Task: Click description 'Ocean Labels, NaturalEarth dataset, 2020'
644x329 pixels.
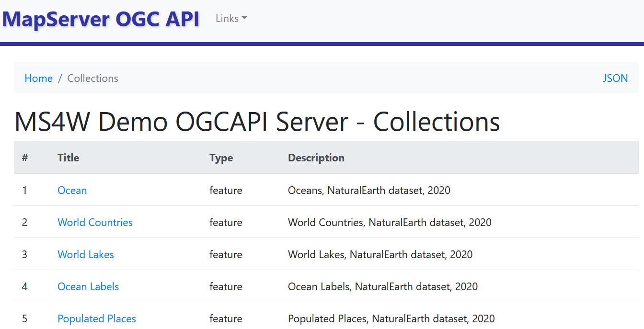Action: pos(383,287)
